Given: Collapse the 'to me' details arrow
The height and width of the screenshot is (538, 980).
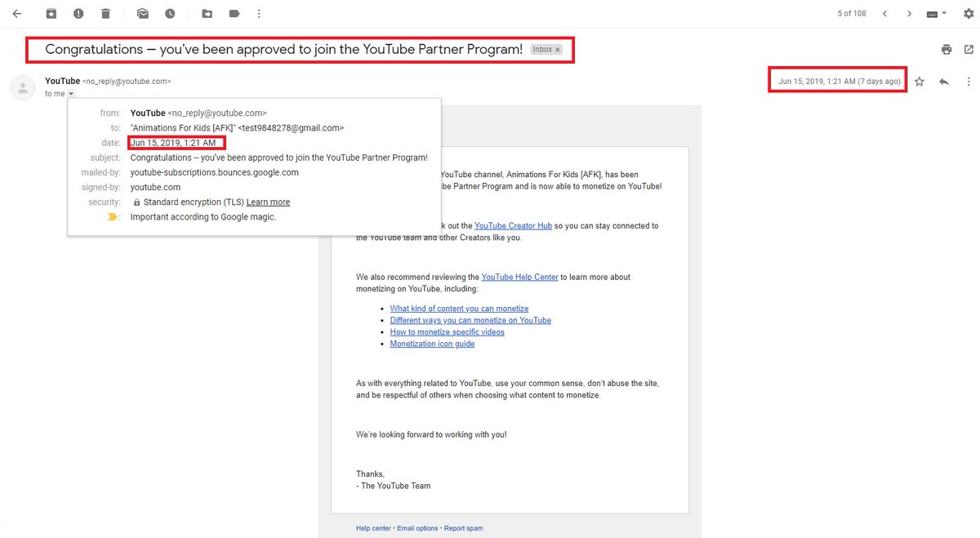Looking at the screenshot, I should point(71,95).
